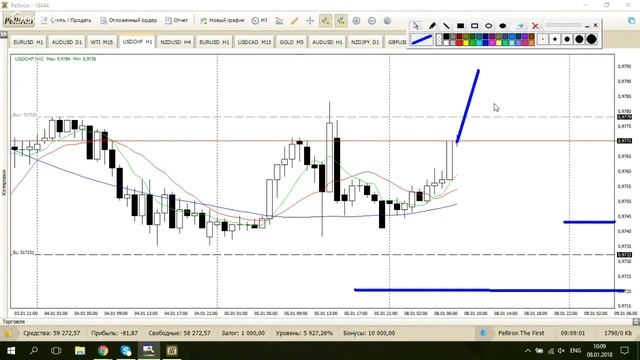Choose the smallest brush size dot
The width and height of the screenshot is (640, 360).
coord(542,39)
